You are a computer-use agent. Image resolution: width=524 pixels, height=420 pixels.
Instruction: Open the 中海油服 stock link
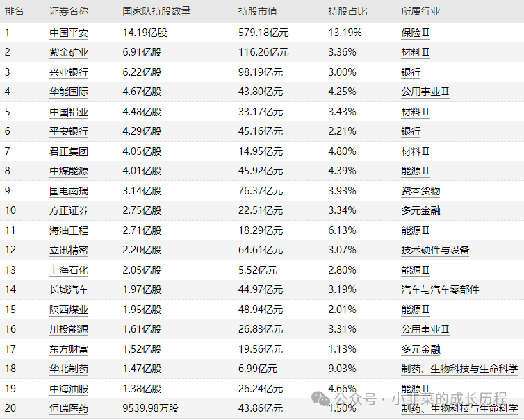[x=69, y=389]
